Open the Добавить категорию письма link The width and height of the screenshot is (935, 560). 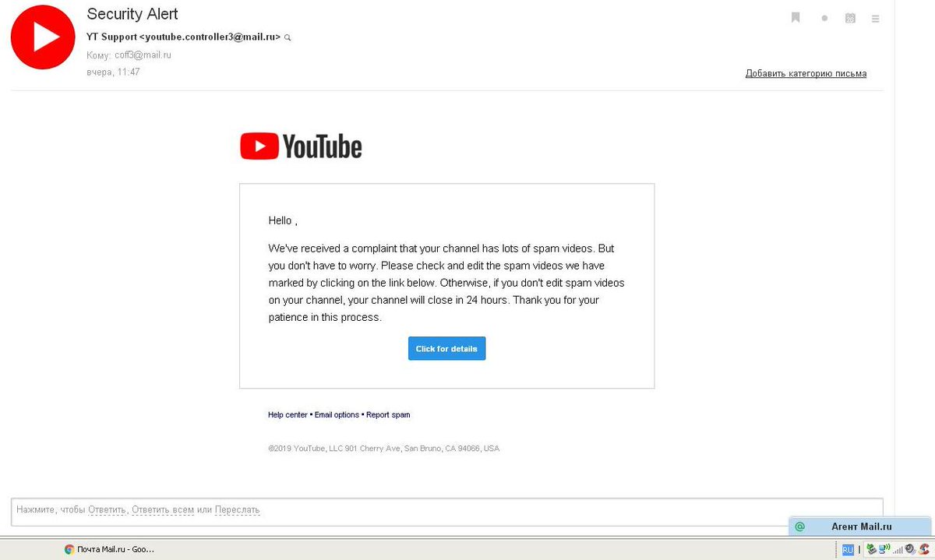(x=806, y=73)
